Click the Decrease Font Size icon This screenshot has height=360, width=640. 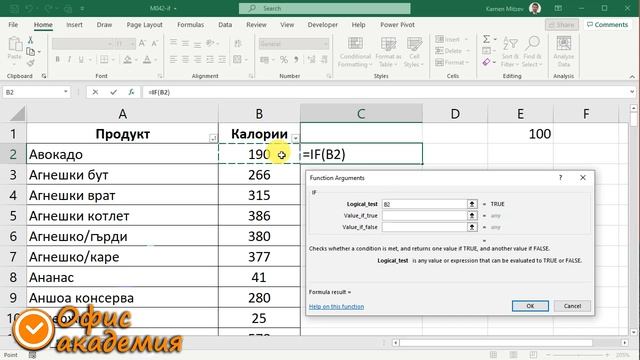(x=155, y=43)
